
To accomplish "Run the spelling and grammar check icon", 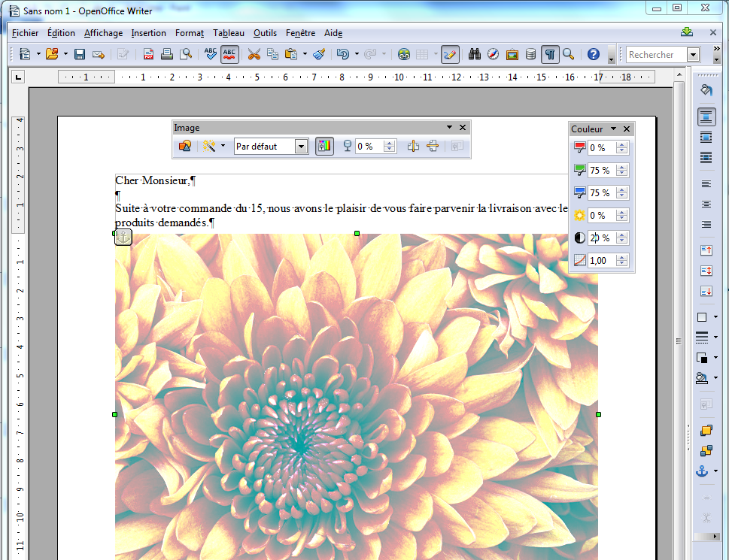I will tap(210, 54).
